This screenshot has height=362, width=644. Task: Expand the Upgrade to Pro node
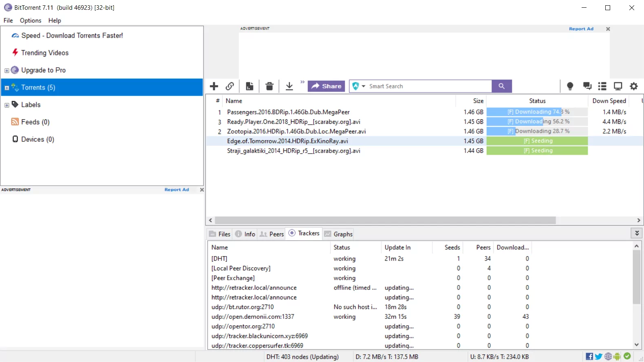tap(7, 70)
